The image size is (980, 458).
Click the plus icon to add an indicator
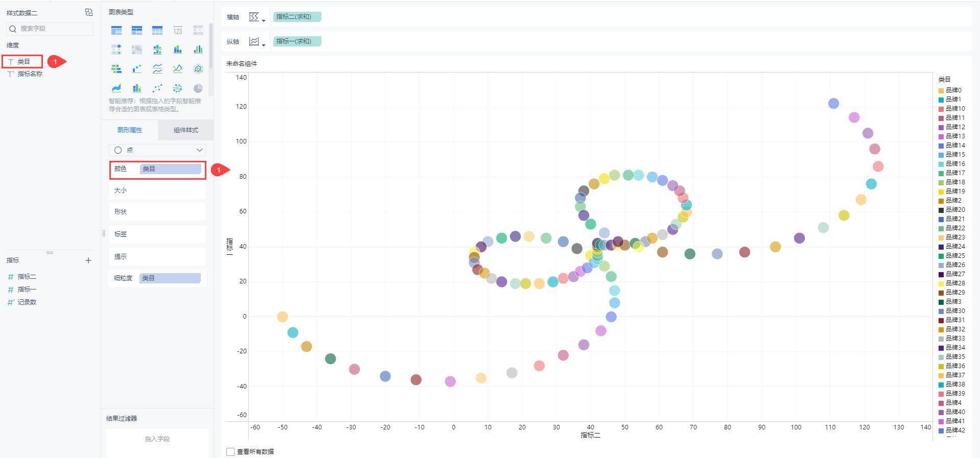click(88, 260)
